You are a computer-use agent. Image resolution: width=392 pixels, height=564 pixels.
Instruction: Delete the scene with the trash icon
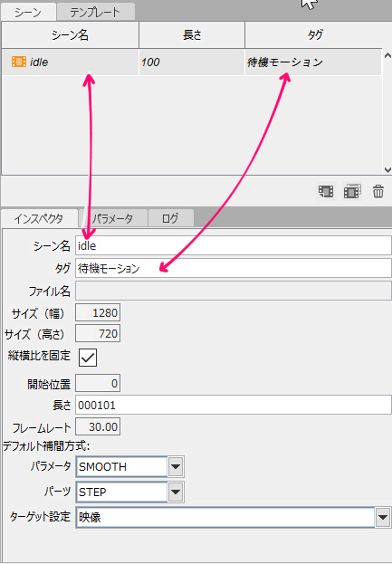pyautogui.click(x=378, y=191)
